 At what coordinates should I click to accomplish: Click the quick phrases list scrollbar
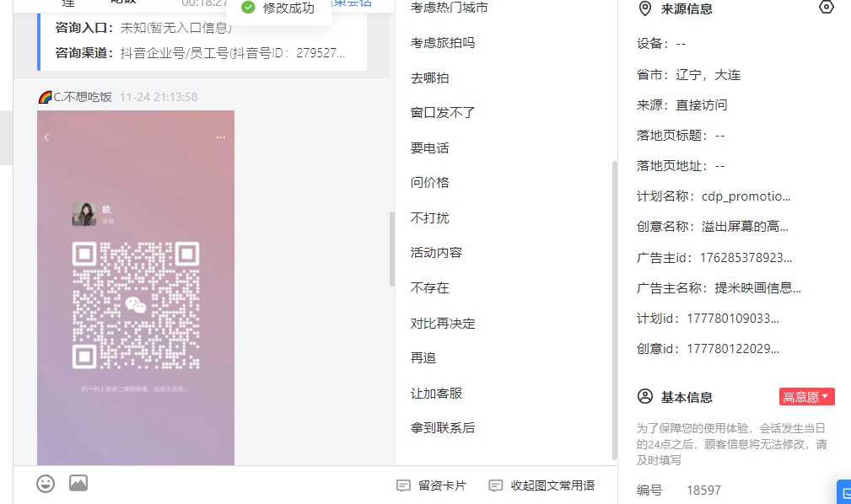614,310
